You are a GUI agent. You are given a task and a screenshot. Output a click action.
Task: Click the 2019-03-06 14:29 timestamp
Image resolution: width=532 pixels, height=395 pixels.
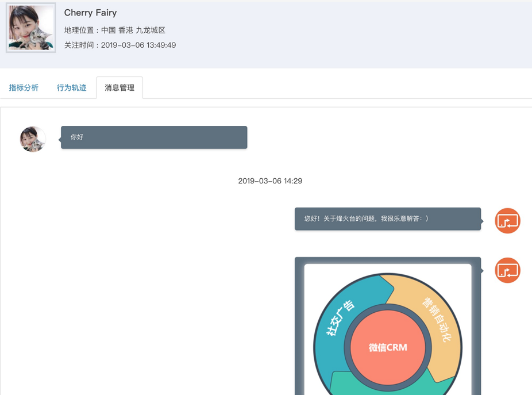click(270, 181)
